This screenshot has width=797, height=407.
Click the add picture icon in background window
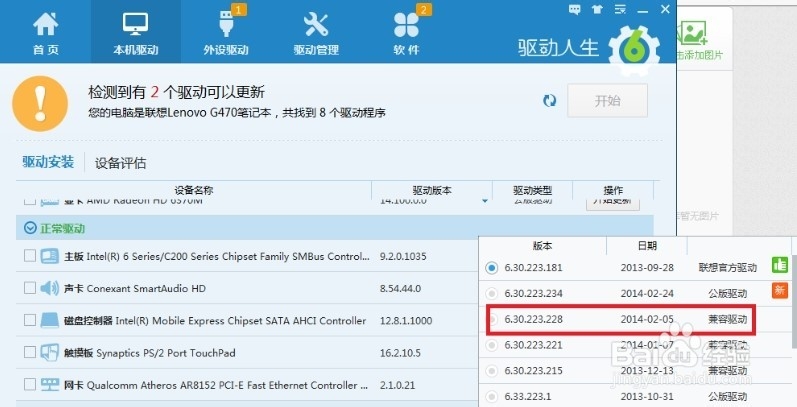(x=694, y=33)
